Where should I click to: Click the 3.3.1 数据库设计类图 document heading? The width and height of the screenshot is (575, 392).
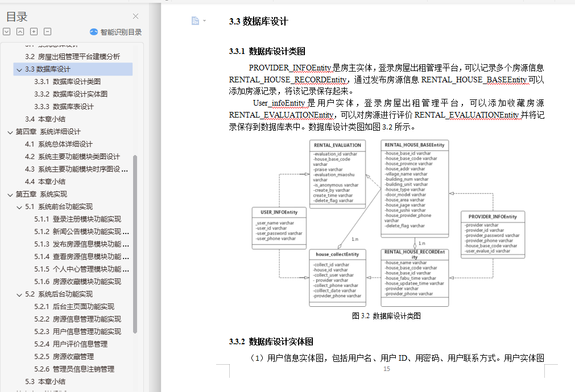pos(267,51)
